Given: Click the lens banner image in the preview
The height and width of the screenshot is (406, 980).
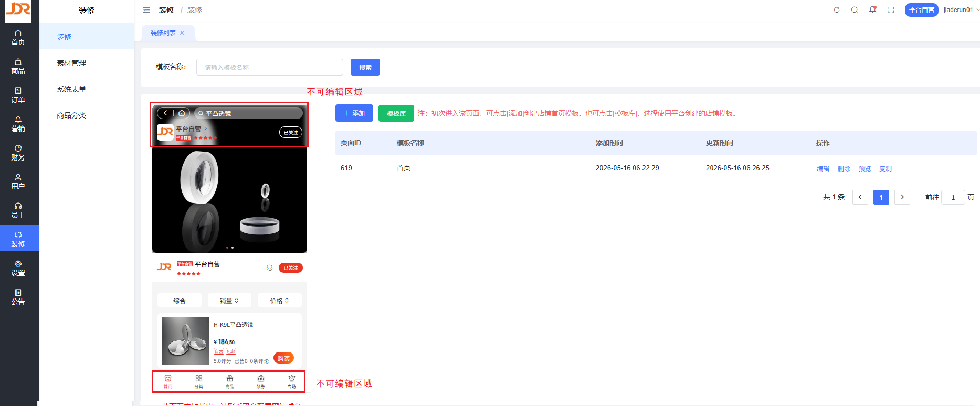Looking at the screenshot, I should tap(229, 200).
